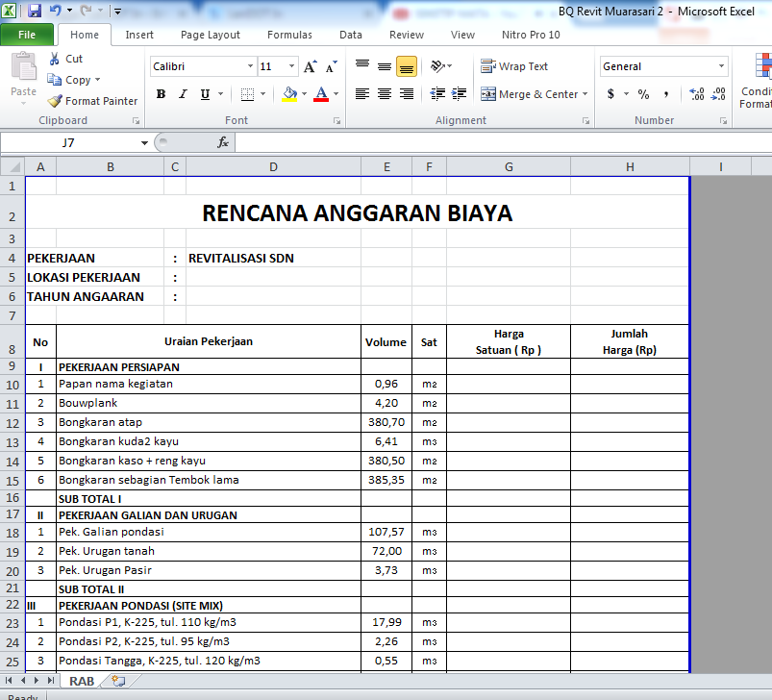Click the Copy icon

point(54,79)
